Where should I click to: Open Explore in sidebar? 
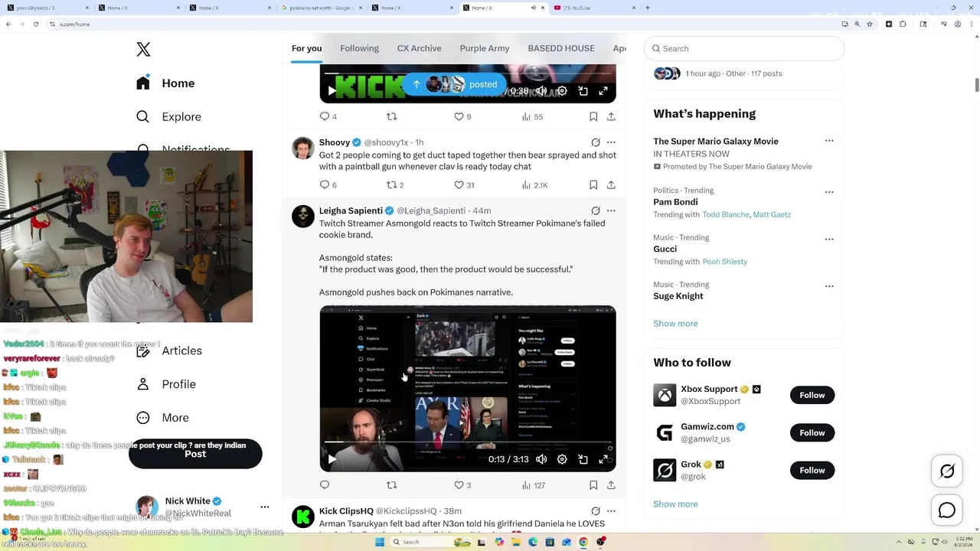pos(169,117)
